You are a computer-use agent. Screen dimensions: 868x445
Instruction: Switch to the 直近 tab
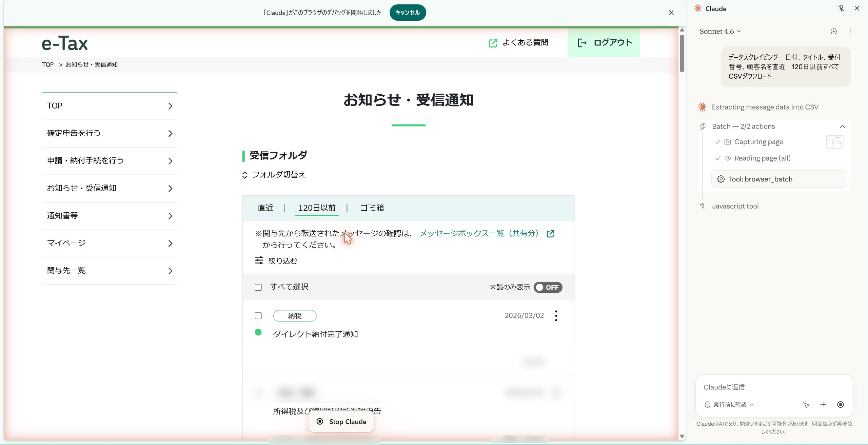[x=265, y=208]
